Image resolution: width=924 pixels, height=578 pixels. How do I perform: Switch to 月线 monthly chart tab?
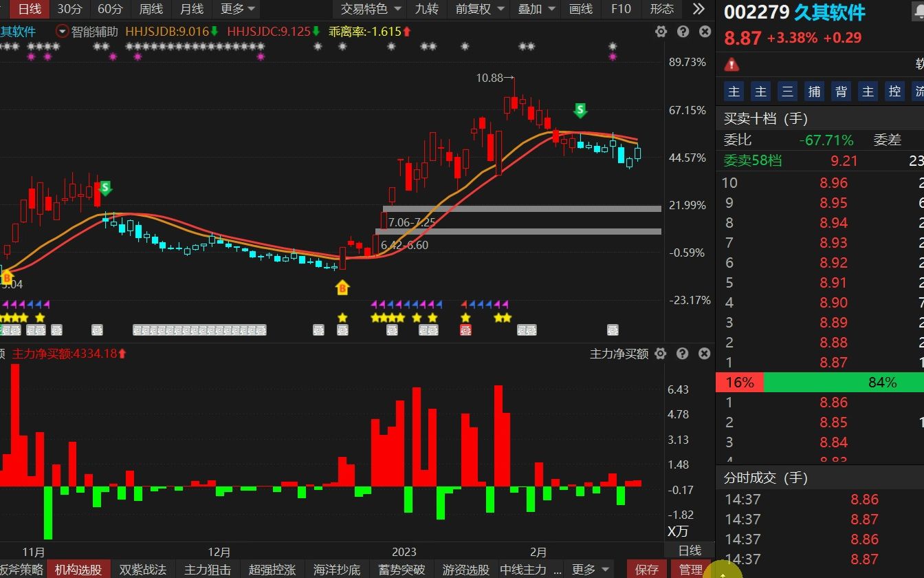click(191, 9)
